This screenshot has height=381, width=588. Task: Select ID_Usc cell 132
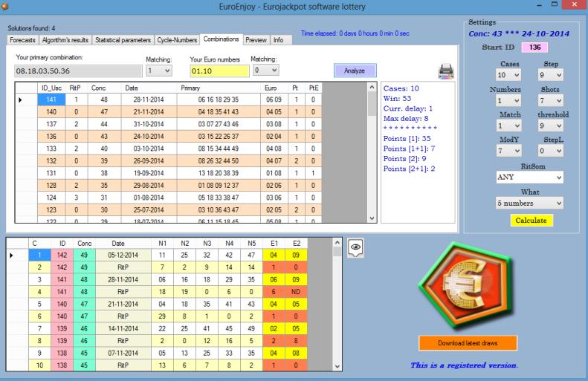pyautogui.click(x=51, y=160)
